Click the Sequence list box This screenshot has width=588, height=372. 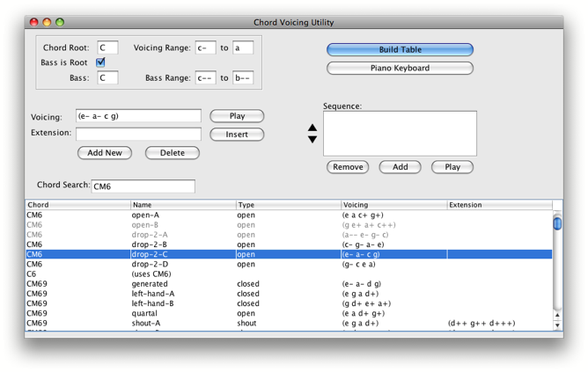coord(400,134)
